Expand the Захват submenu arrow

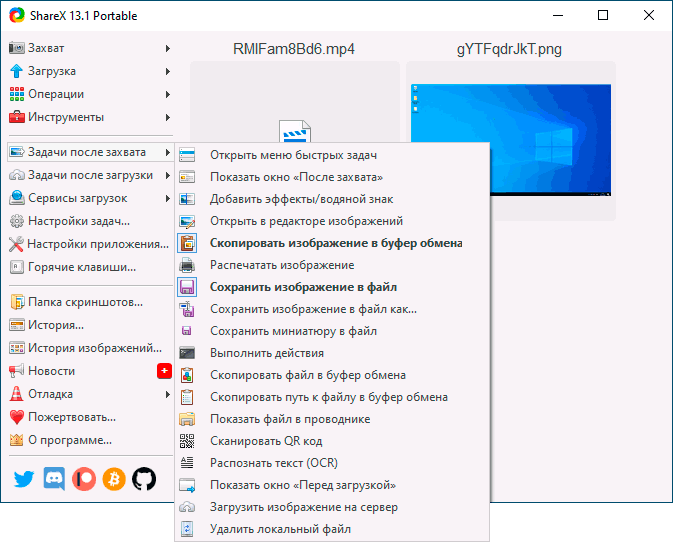[x=168, y=48]
